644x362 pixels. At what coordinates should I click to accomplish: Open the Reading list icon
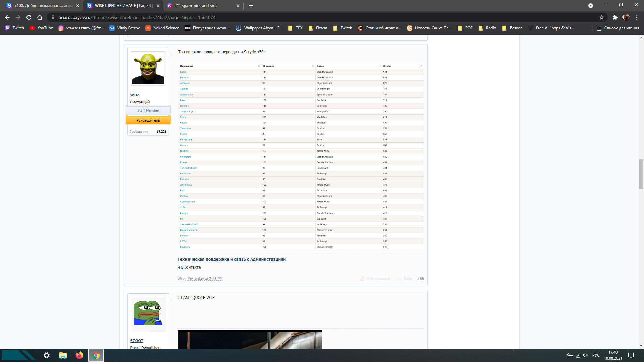tap(599, 28)
